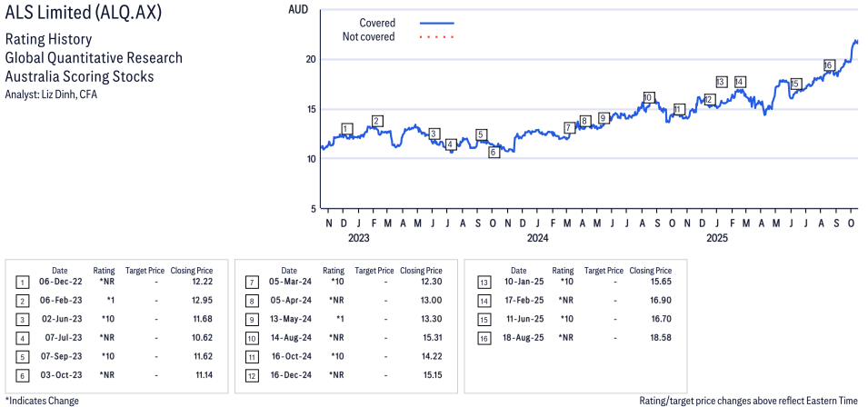868x407 pixels.
Task: Click the 2024 year label on the axis
Action: (537, 240)
